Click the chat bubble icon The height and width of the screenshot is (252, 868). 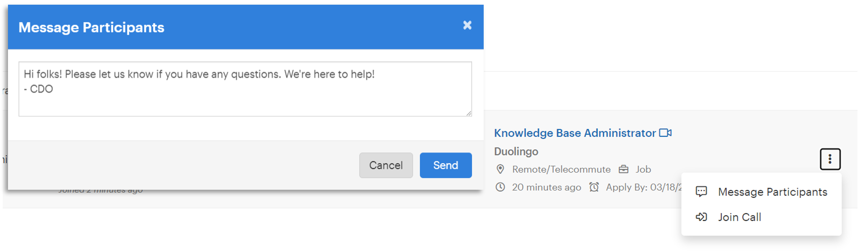(x=701, y=192)
